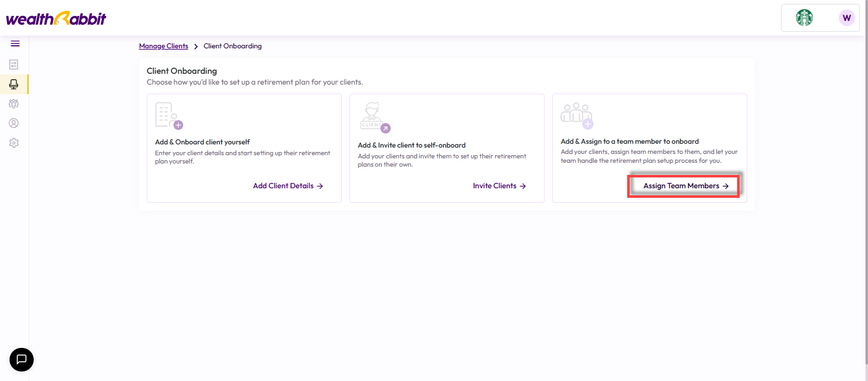Click Invite Clients link
Screen dimensions: 868x381
(499, 186)
